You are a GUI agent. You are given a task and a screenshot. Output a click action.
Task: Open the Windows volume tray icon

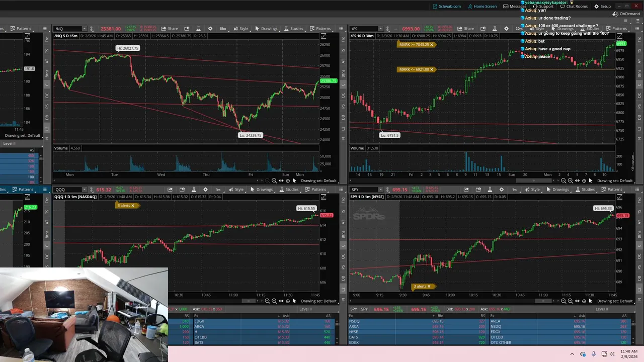(612, 354)
